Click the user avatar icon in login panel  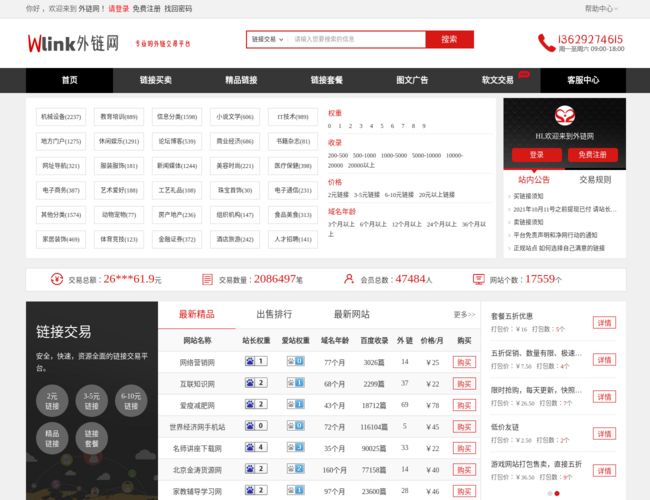(x=565, y=116)
